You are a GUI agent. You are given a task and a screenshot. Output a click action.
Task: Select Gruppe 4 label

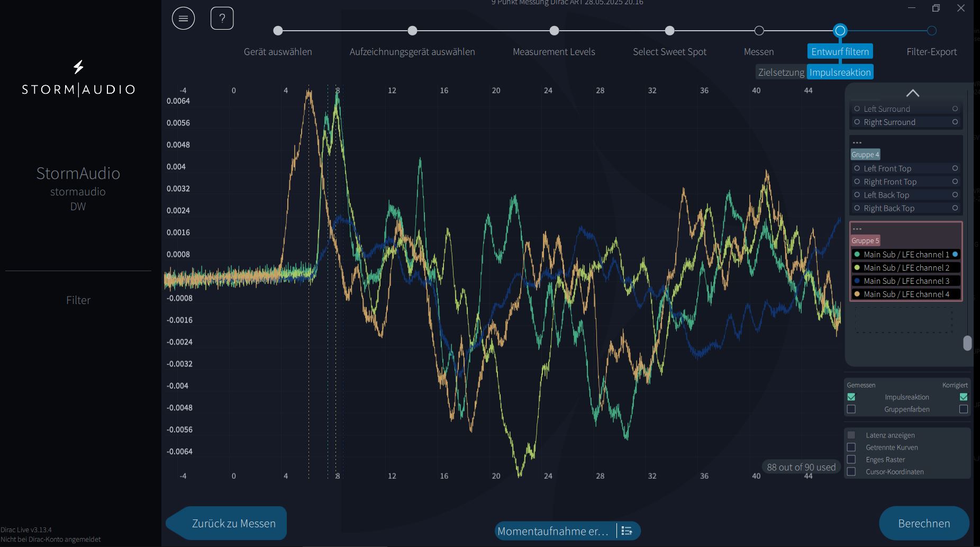click(866, 155)
